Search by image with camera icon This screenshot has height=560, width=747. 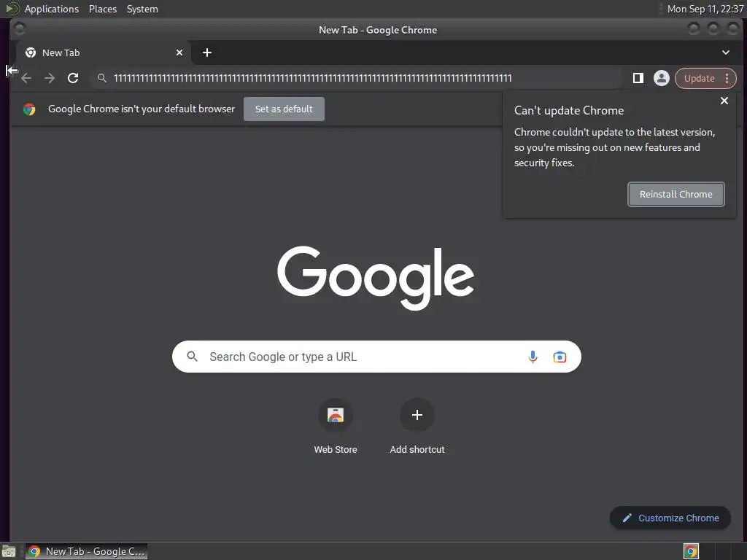560,357
